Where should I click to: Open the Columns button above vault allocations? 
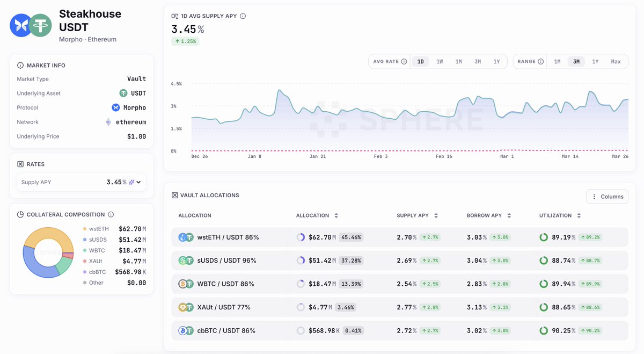point(607,197)
